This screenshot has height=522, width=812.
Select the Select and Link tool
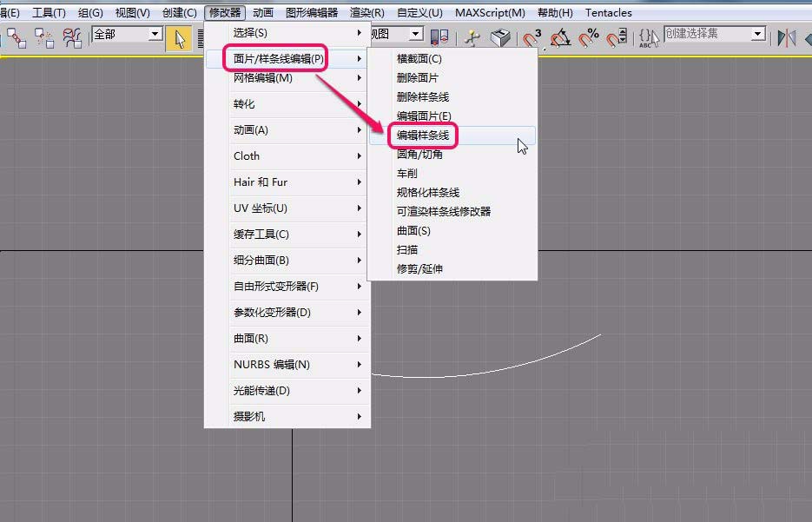[17, 38]
